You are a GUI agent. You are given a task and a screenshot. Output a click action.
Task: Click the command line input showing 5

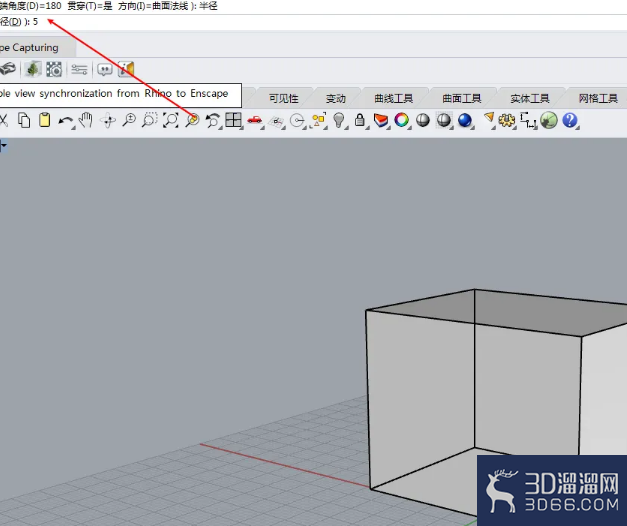click(x=314, y=22)
